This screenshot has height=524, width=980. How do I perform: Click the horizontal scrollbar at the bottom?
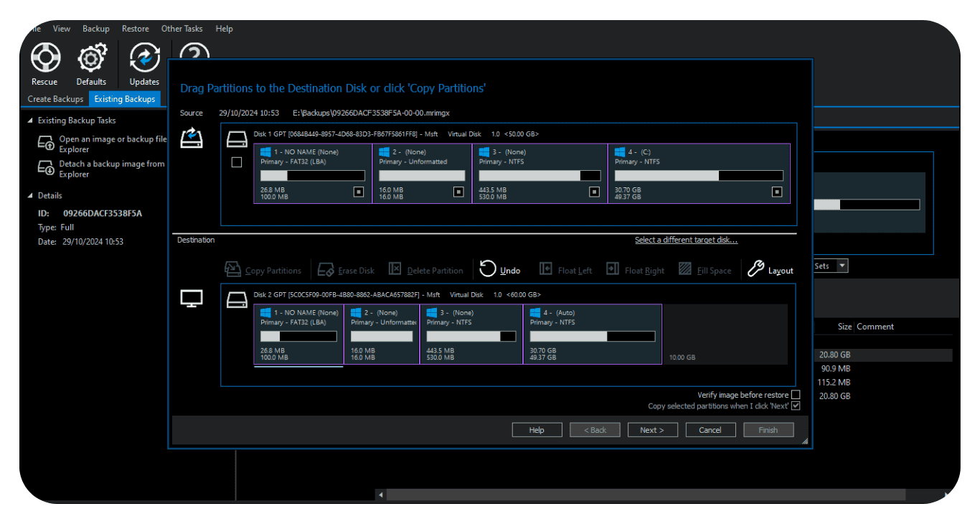coord(646,495)
